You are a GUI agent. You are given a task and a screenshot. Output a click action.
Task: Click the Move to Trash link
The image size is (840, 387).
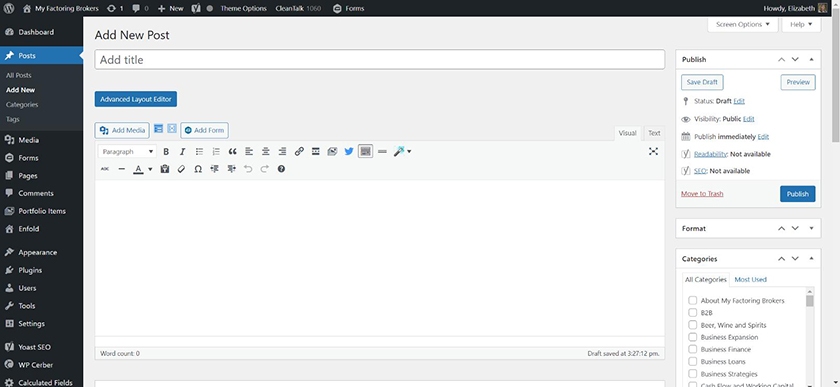[x=702, y=194]
